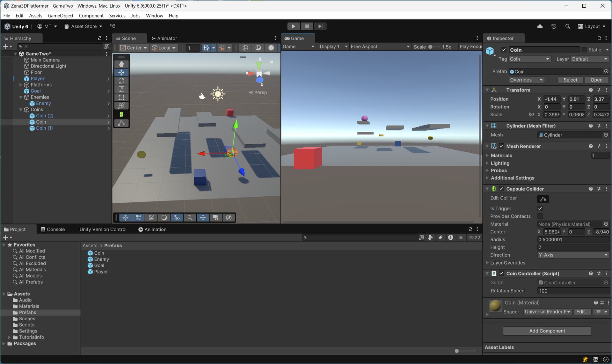
Task: Click the Add Component button
Action: [547, 331]
